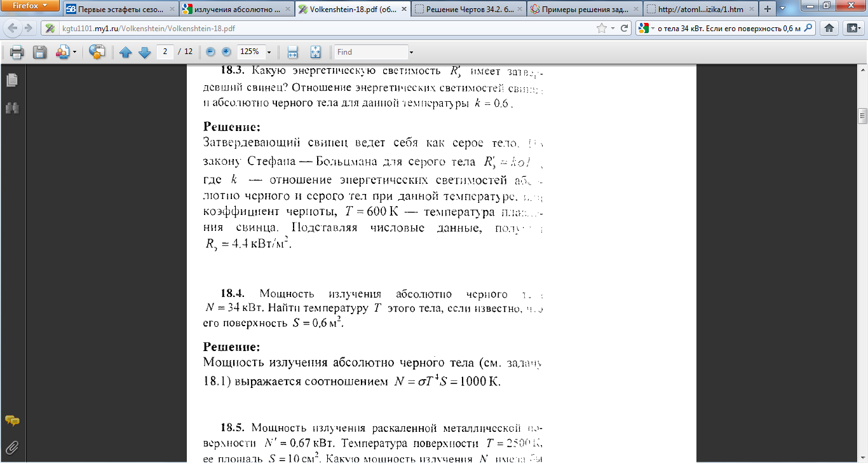
Task: Click the Find text field
Action: coord(371,52)
